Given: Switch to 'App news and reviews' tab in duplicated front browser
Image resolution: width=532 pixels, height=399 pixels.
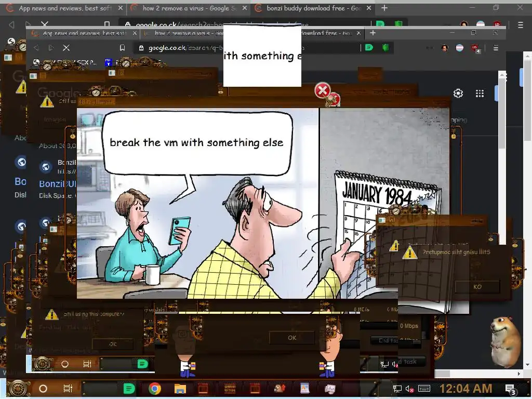Looking at the screenshot, I should pyautogui.click(x=83, y=33).
